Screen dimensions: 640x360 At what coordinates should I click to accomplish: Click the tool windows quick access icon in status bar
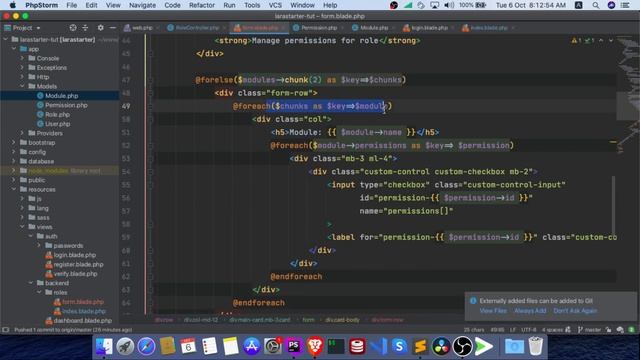[x=5, y=330]
